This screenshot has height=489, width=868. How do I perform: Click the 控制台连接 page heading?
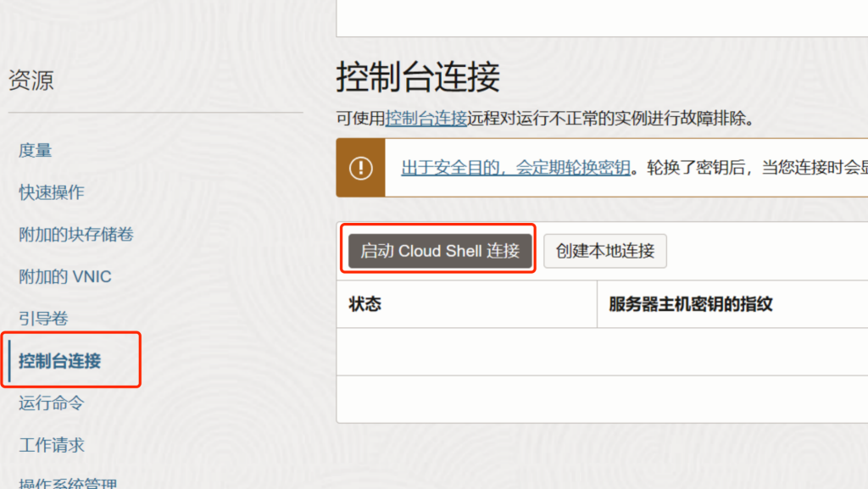(x=418, y=77)
